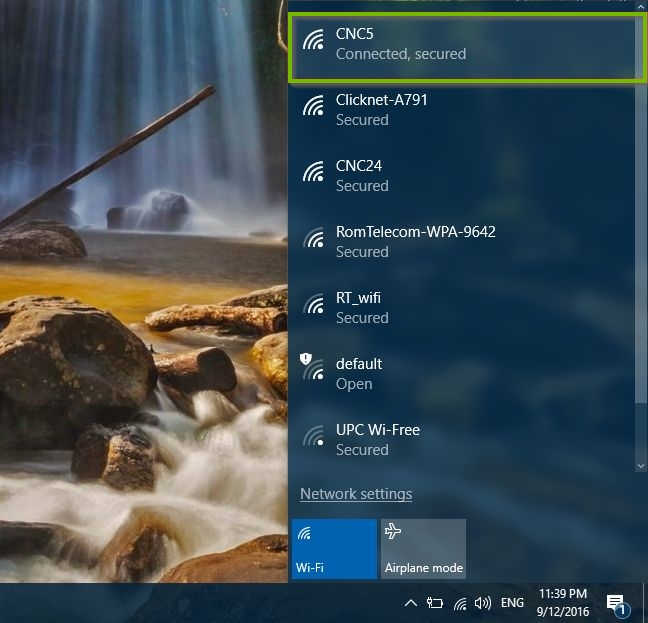648x623 pixels.
Task: Click the scrollbar down arrow in network list
Action: pos(641,466)
